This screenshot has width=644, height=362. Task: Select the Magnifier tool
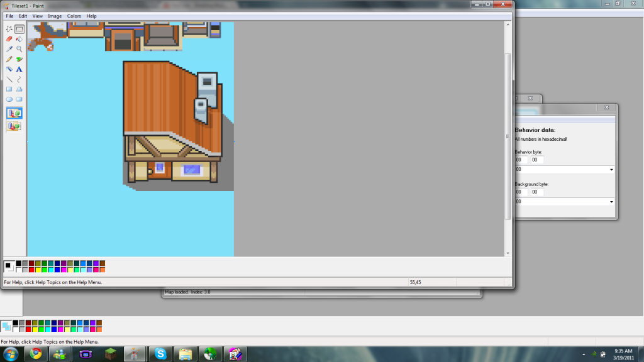click(x=19, y=49)
